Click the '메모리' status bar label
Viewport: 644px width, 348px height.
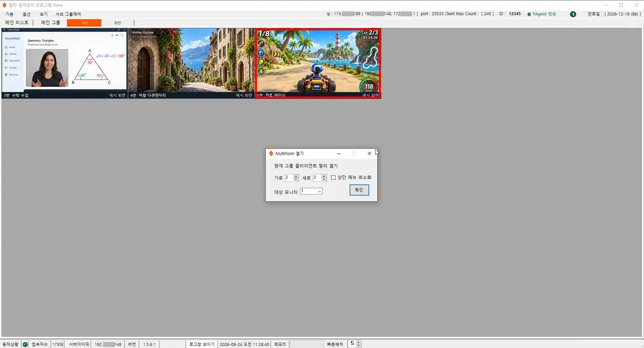pyautogui.click(x=280, y=344)
